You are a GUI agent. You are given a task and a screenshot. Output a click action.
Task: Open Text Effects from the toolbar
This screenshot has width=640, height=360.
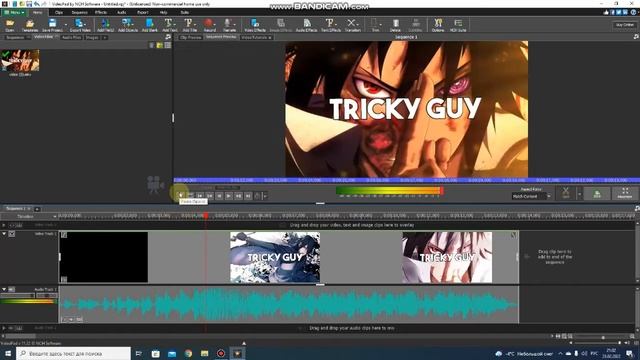(331, 25)
